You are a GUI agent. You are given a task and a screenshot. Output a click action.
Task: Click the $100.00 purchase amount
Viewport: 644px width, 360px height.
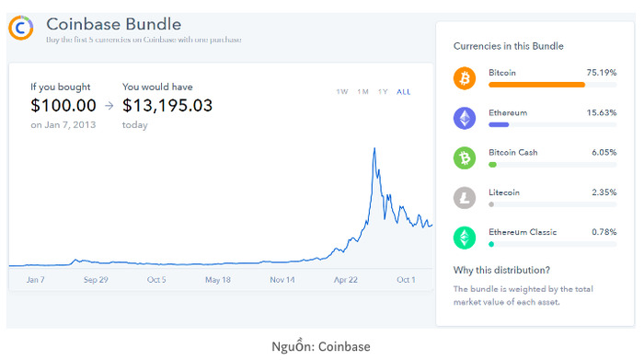(x=63, y=106)
